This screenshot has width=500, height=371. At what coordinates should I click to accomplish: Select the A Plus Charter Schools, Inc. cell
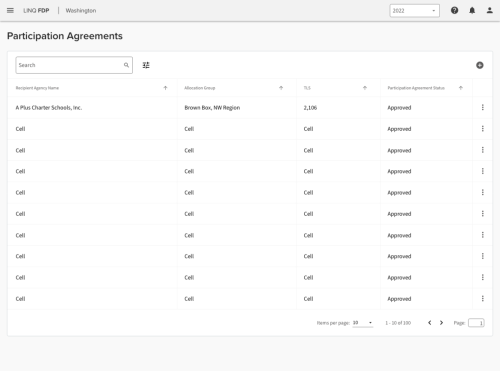tap(49, 108)
